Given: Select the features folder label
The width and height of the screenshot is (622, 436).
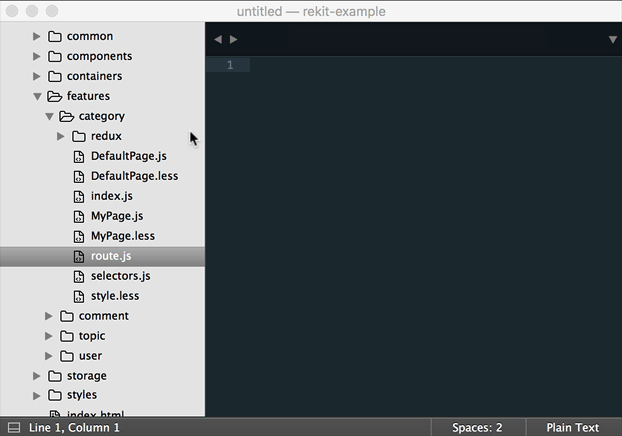Looking at the screenshot, I should [88, 96].
